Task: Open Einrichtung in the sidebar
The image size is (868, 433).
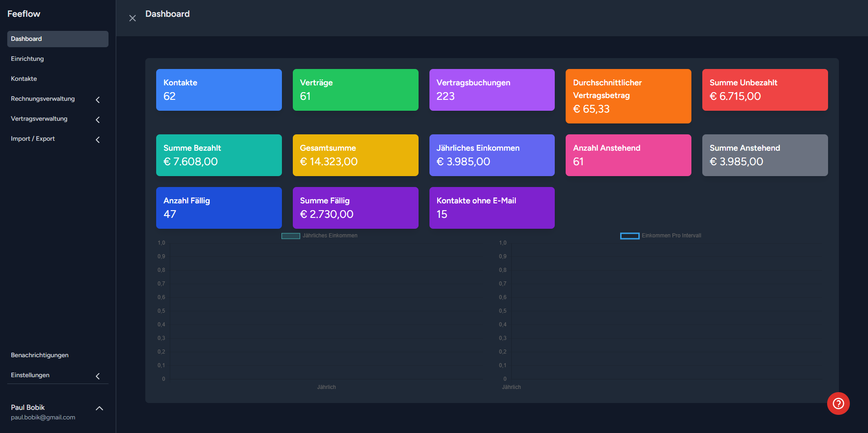Action: (x=28, y=59)
